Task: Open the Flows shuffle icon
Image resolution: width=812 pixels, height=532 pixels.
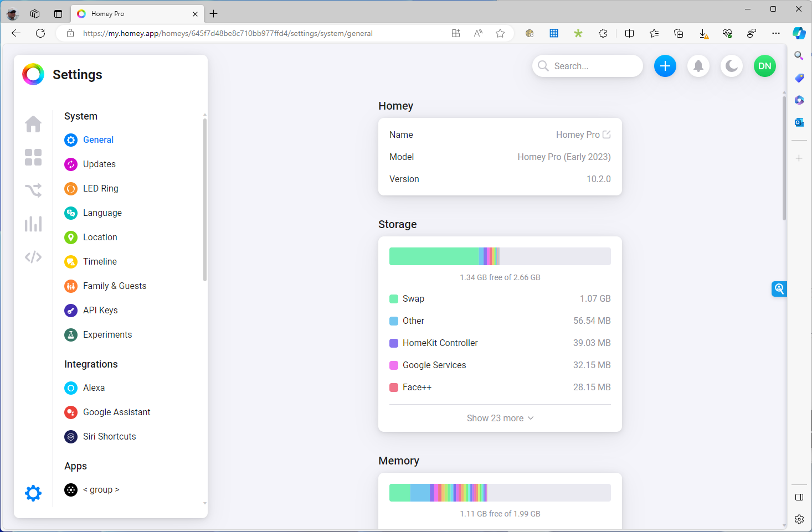Action: 33,190
